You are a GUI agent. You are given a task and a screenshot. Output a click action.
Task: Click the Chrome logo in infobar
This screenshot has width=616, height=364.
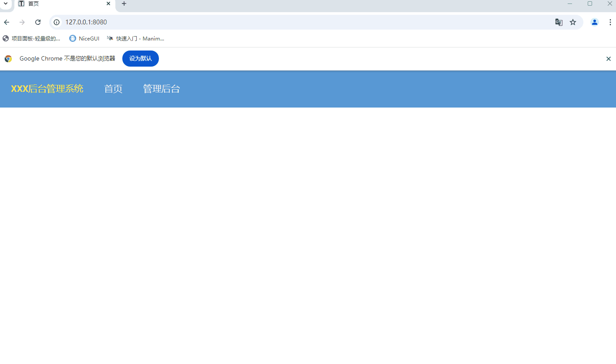tap(8, 59)
